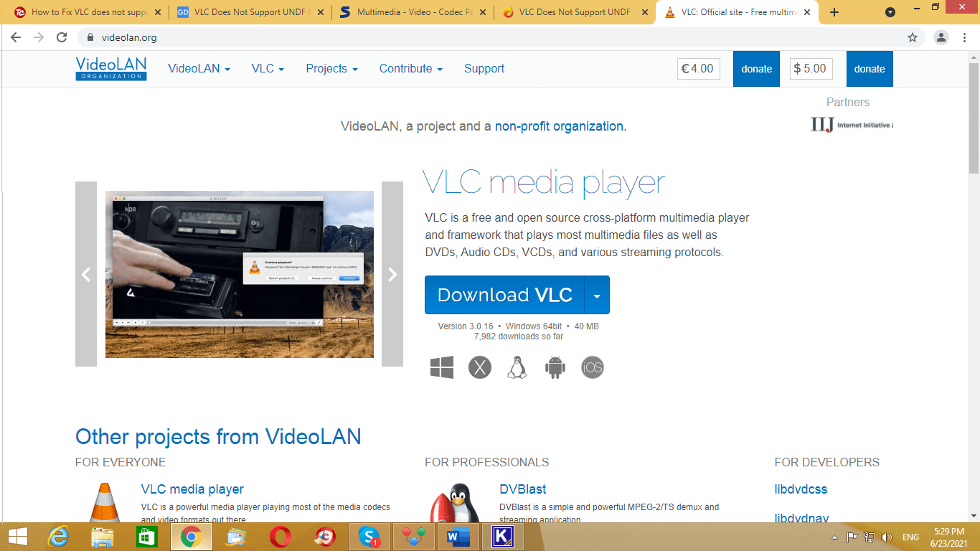The width and height of the screenshot is (980, 551).
Task: Open the Windows download icon for VLC
Action: [x=442, y=368]
